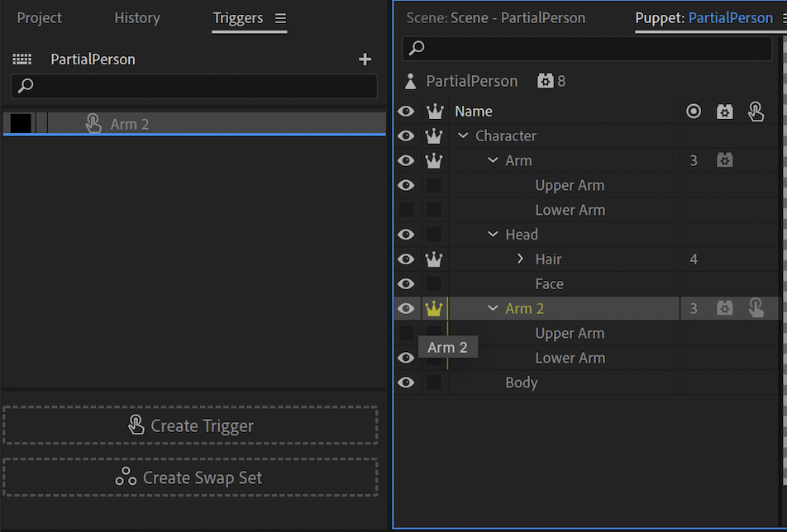Click the trigger hand icon on the Arm 2 row
This screenshot has width=787, height=532.
point(756,307)
